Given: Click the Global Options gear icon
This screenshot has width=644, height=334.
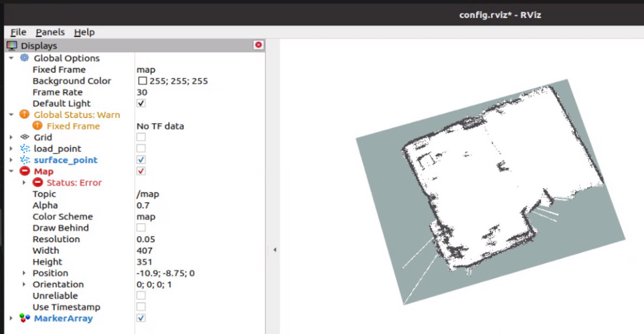Looking at the screenshot, I should coord(25,58).
